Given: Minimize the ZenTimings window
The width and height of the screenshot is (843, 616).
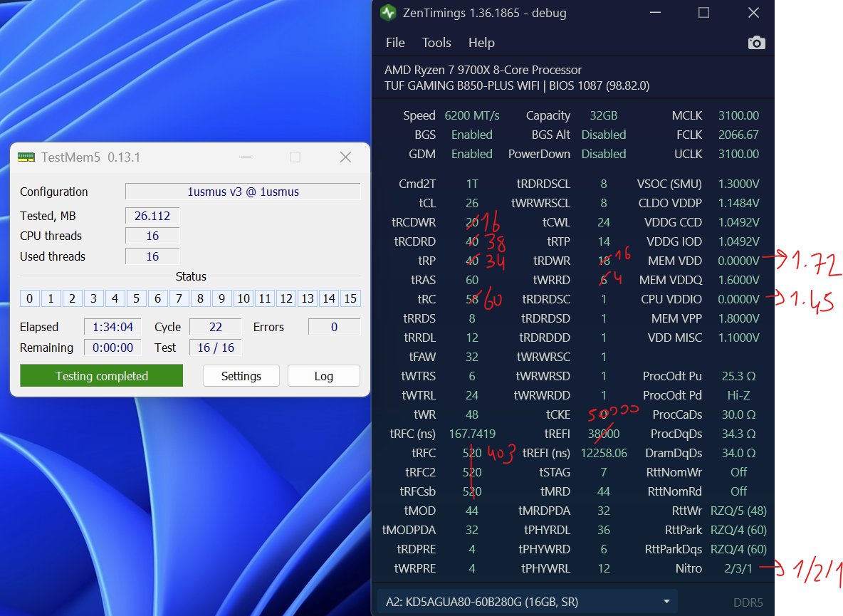Looking at the screenshot, I should click(655, 12).
